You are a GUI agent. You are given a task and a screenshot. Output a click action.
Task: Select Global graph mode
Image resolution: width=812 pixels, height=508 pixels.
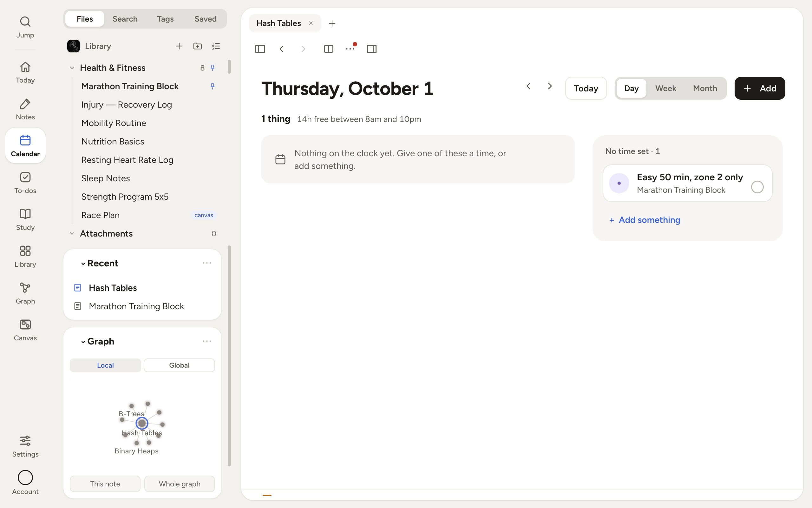179,365
